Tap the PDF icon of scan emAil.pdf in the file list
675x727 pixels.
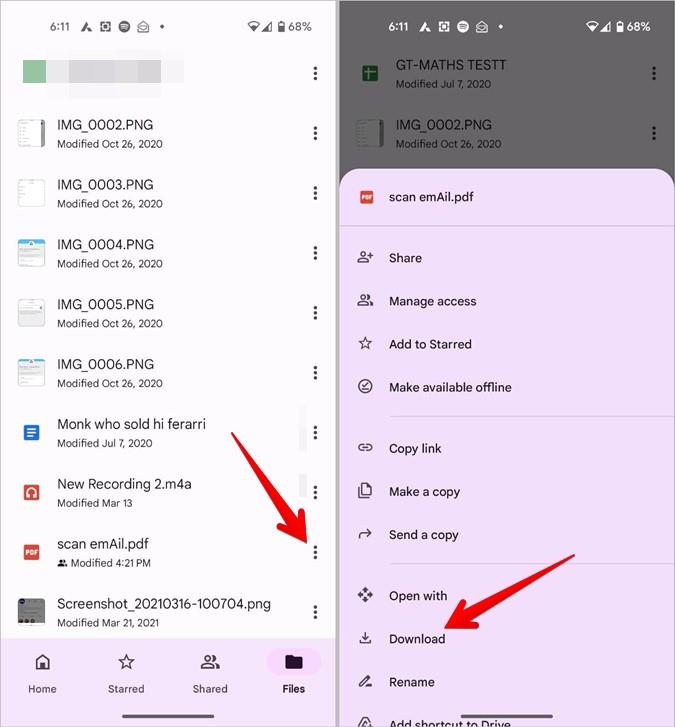(32, 552)
